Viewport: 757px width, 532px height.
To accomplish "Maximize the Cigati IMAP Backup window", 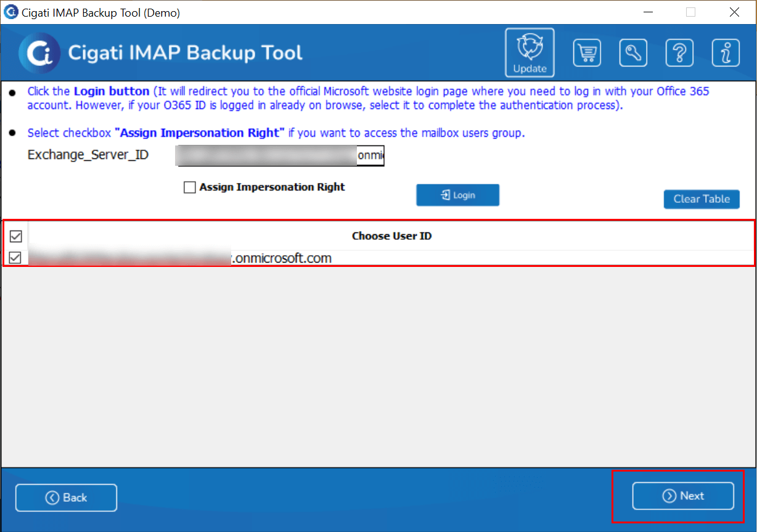I will pyautogui.click(x=690, y=12).
